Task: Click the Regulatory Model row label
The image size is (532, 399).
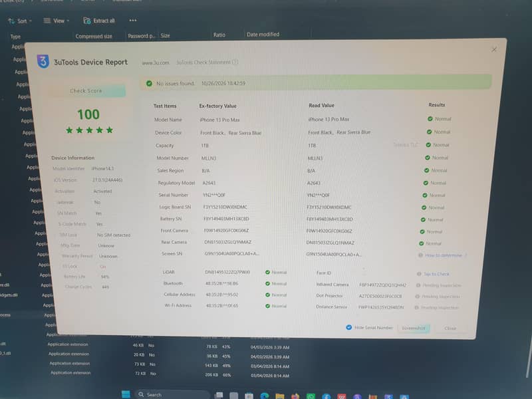Action: [x=176, y=183]
